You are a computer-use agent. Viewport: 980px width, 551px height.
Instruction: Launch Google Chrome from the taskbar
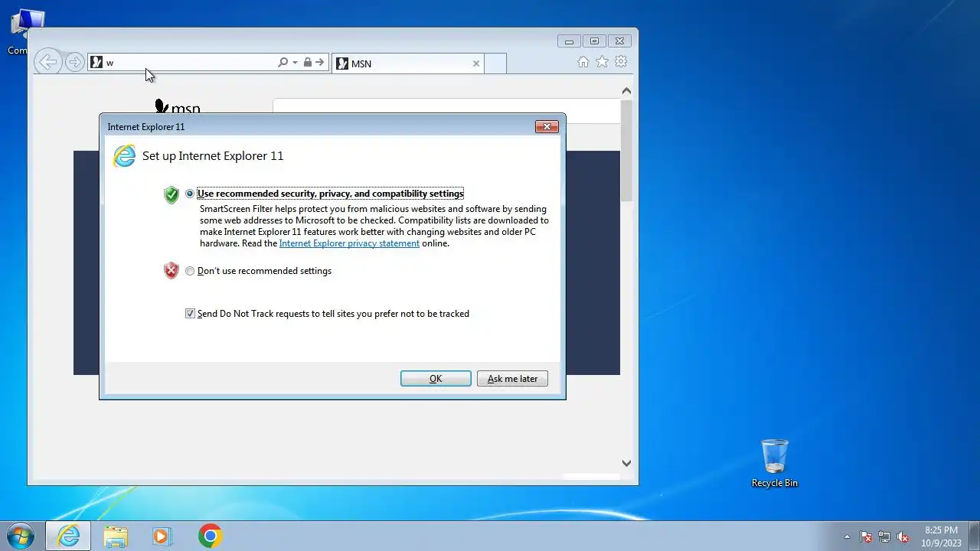(x=210, y=536)
